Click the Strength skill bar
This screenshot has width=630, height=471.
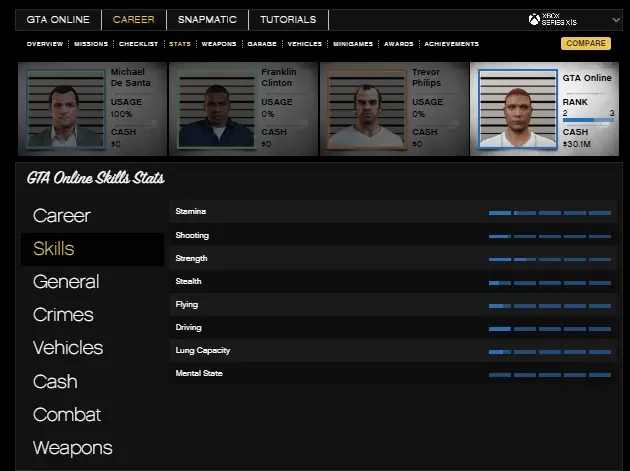[x=550, y=260]
